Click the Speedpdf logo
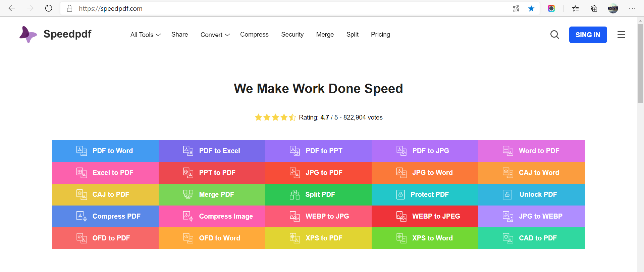Viewport: 644px width, 272px height. [x=56, y=34]
